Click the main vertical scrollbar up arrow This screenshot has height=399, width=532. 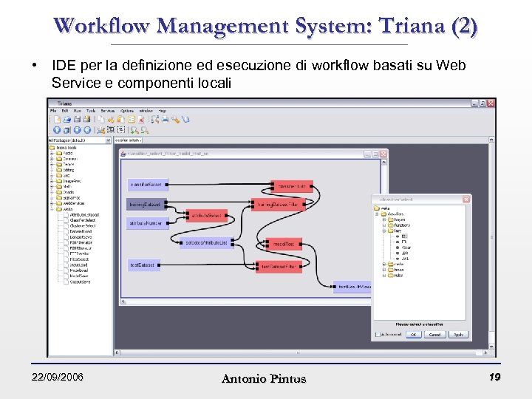coord(491,140)
